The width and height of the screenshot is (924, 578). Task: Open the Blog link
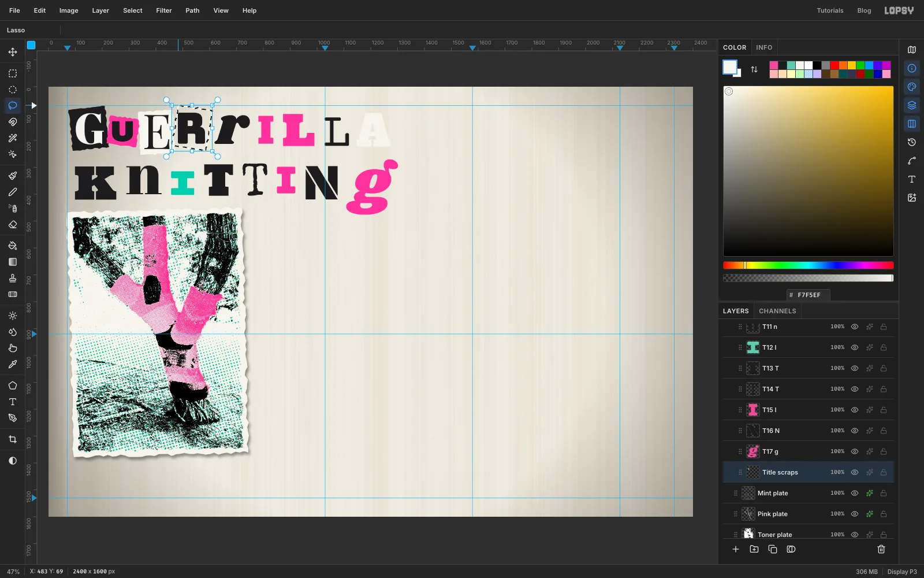pyautogui.click(x=864, y=10)
